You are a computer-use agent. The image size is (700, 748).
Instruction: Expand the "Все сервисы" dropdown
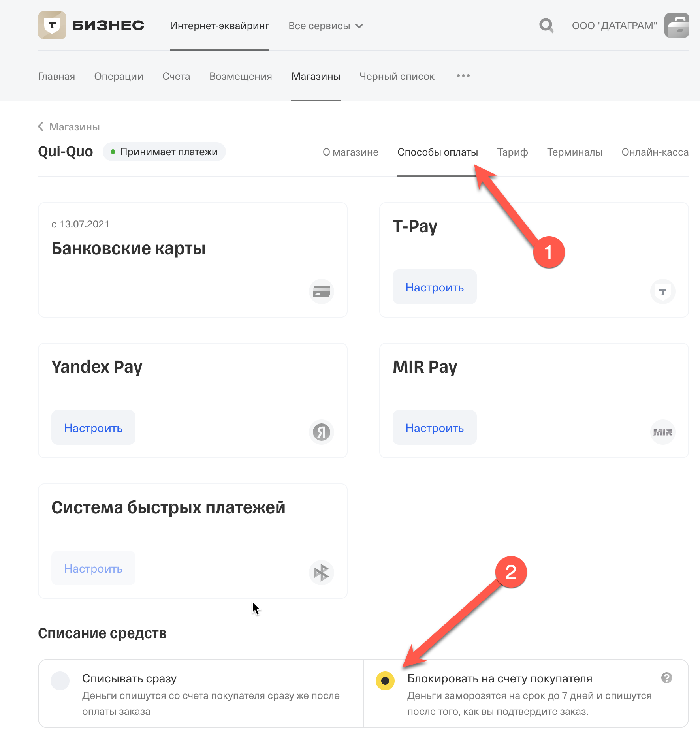[x=326, y=26]
